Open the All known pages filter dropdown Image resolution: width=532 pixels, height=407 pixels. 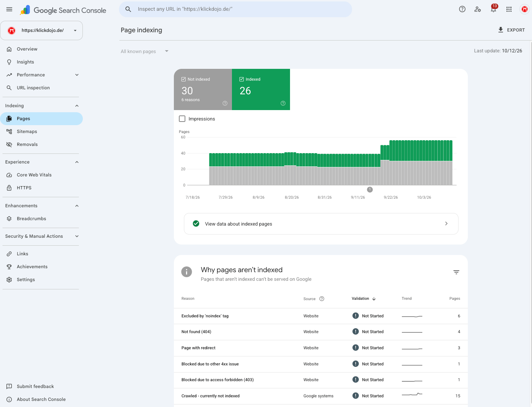click(x=144, y=51)
